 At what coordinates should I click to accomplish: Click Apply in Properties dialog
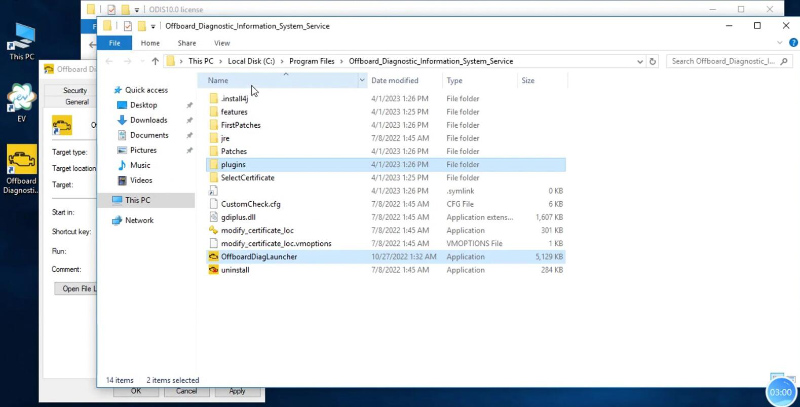[x=237, y=391]
